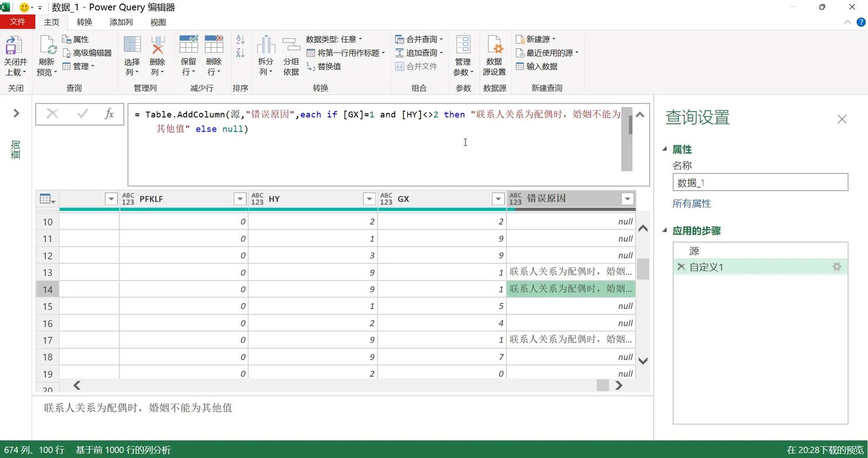Click inside the formula bar text
Image resolution: width=868 pixels, height=458 pixels.
click(378, 121)
